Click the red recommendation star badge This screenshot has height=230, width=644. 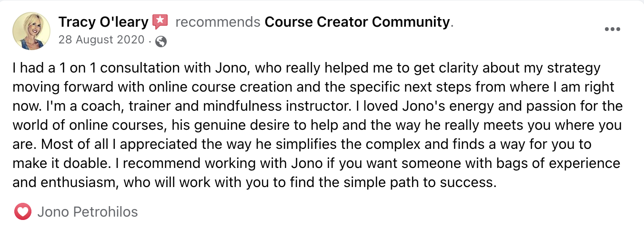pyautogui.click(x=160, y=21)
